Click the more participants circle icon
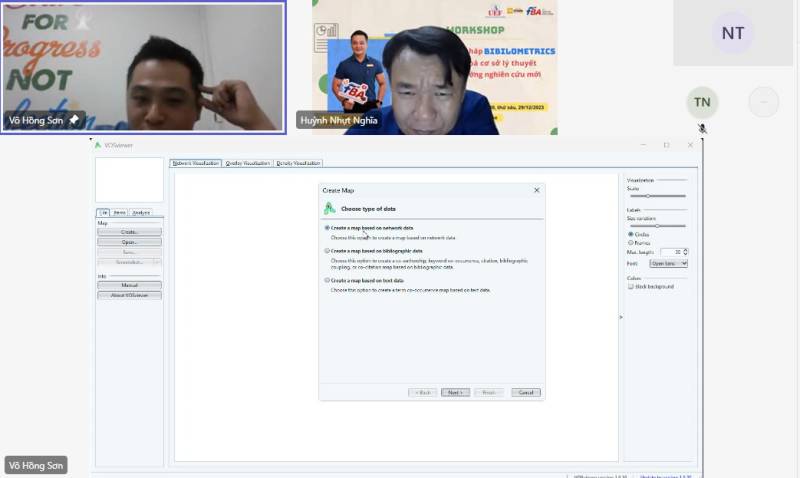Viewport: 800px width, 478px height. tap(764, 102)
